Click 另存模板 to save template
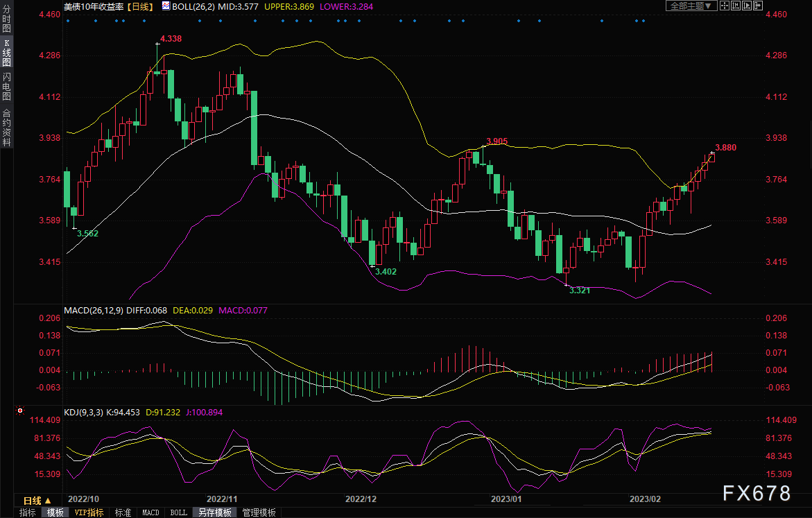The image size is (812, 518). (x=215, y=512)
